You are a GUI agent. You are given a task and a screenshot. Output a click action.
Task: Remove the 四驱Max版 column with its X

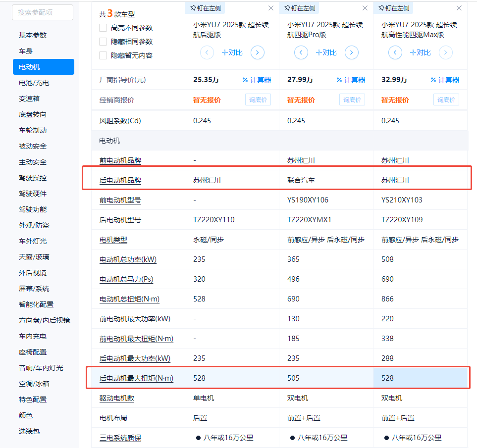coord(459,8)
